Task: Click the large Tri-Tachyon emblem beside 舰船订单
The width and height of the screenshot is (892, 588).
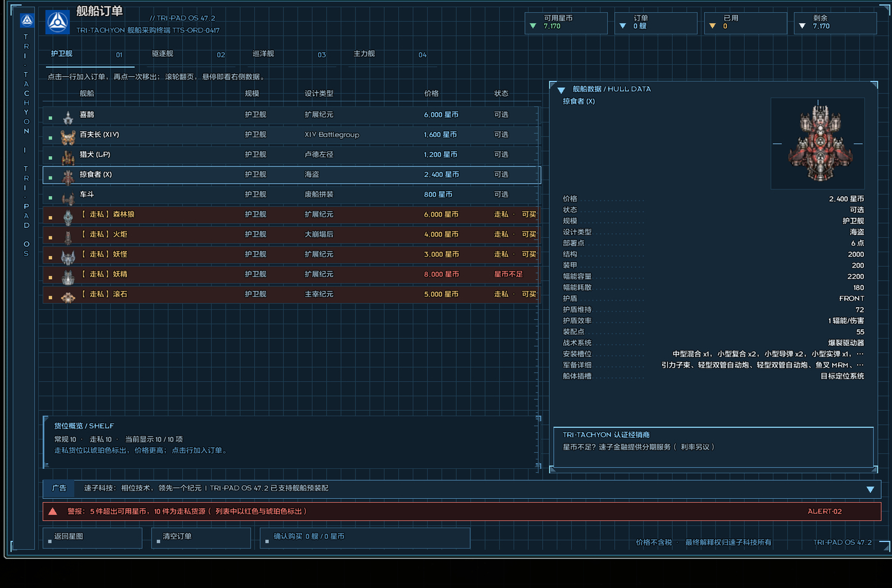Action: 58,22
